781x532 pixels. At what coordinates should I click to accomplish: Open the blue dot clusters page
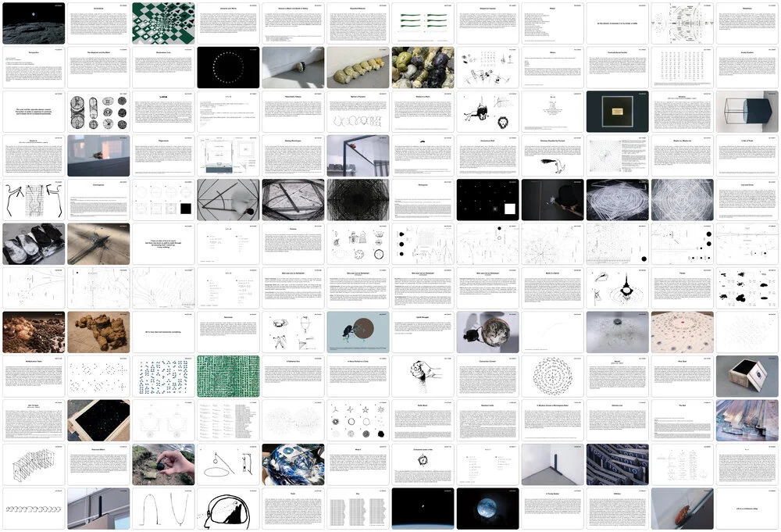163,377
